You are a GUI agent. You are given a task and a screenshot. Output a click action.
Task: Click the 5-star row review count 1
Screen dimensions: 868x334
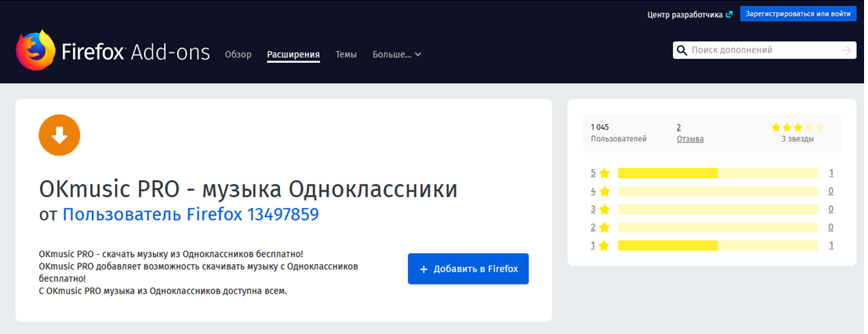pyautogui.click(x=831, y=173)
